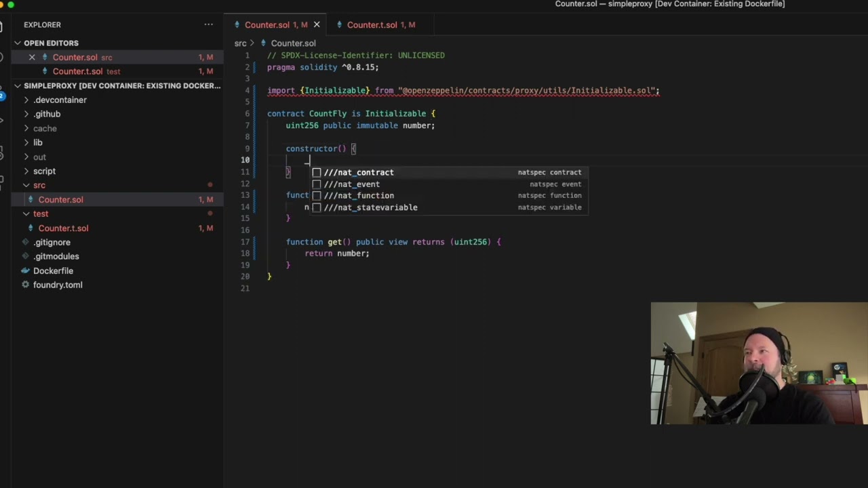The width and height of the screenshot is (868, 488).
Task: Click the 'function get() public view' line
Action: tap(393, 242)
